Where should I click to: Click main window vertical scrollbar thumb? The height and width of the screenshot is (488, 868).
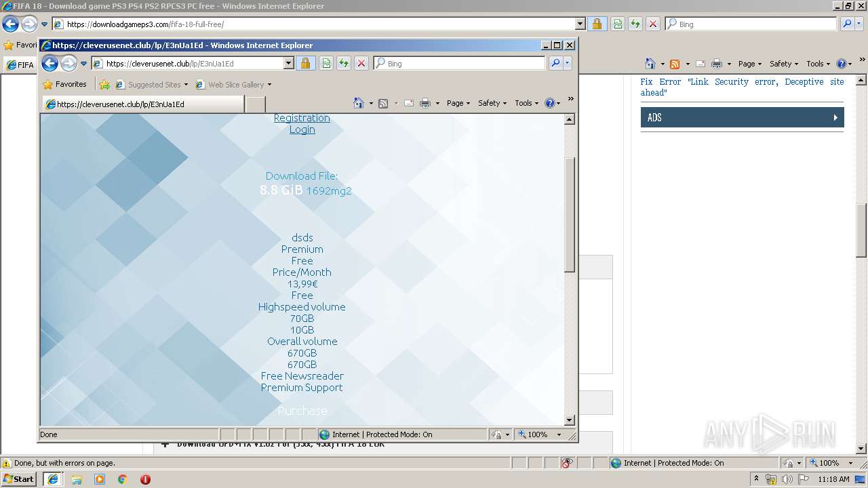(862, 230)
